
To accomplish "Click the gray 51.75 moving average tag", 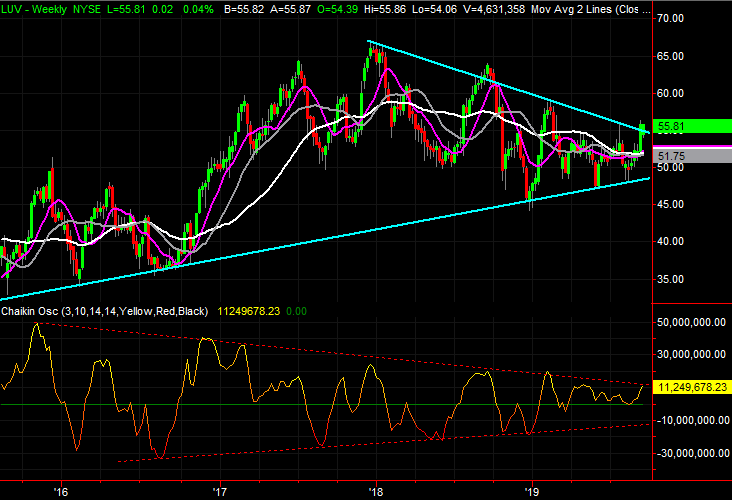I will 693,156.
